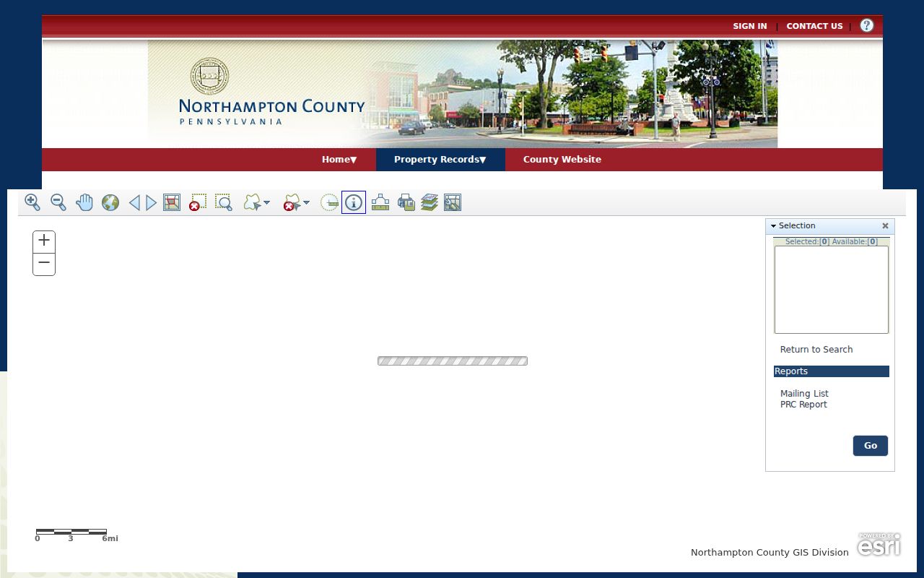Click inside the selection results list box

(x=832, y=290)
